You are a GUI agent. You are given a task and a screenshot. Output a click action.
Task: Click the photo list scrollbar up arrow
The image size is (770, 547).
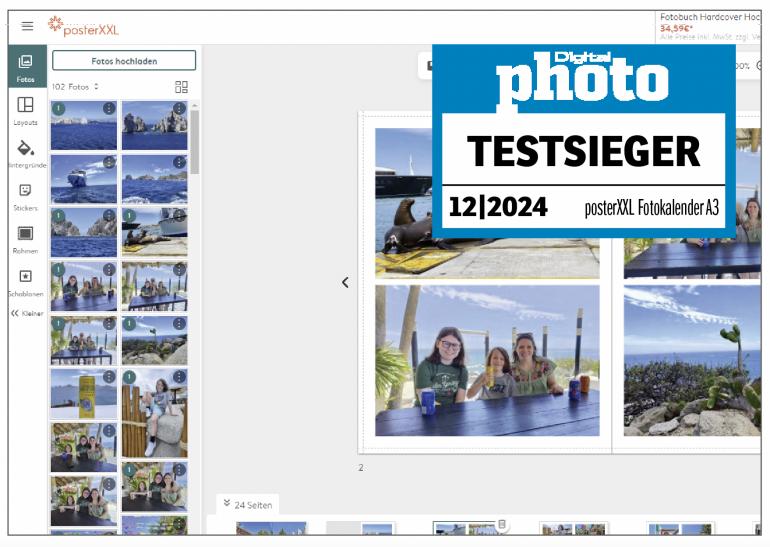pyautogui.click(x=195, y=106)
